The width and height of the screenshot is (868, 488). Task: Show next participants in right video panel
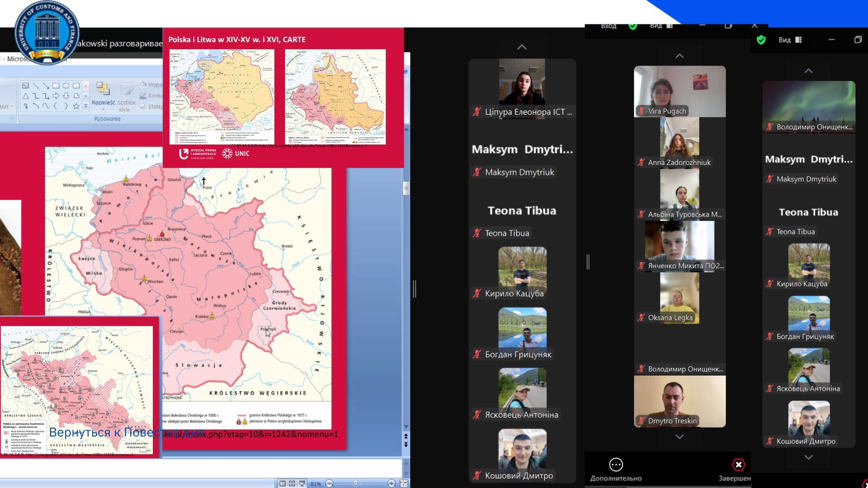[x=808, y=457]
